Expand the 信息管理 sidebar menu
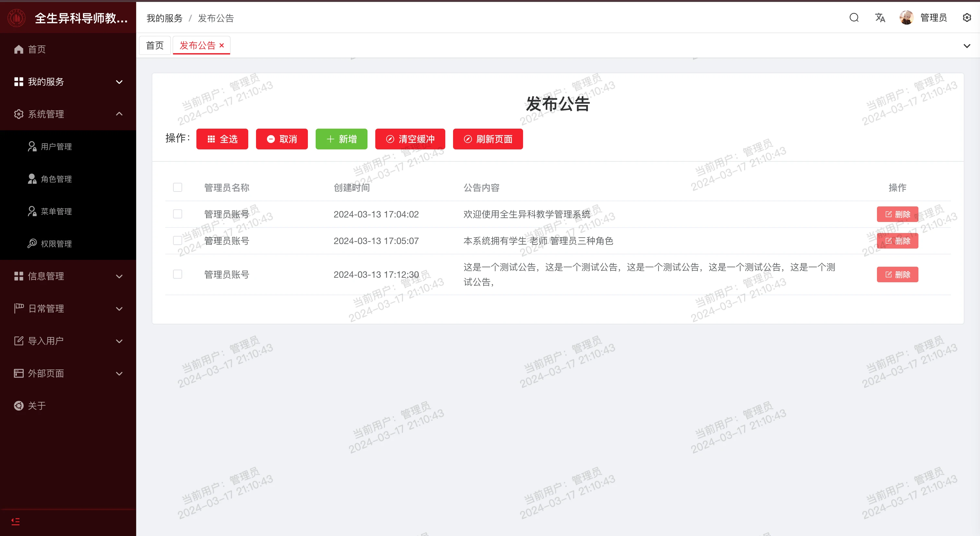The height and width of the screenshot is (536, 980). point(68,276)
